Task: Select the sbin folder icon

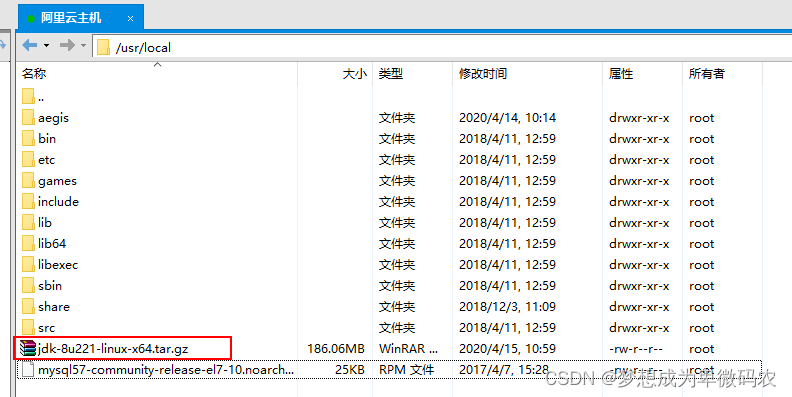Action: pos(28,285)
